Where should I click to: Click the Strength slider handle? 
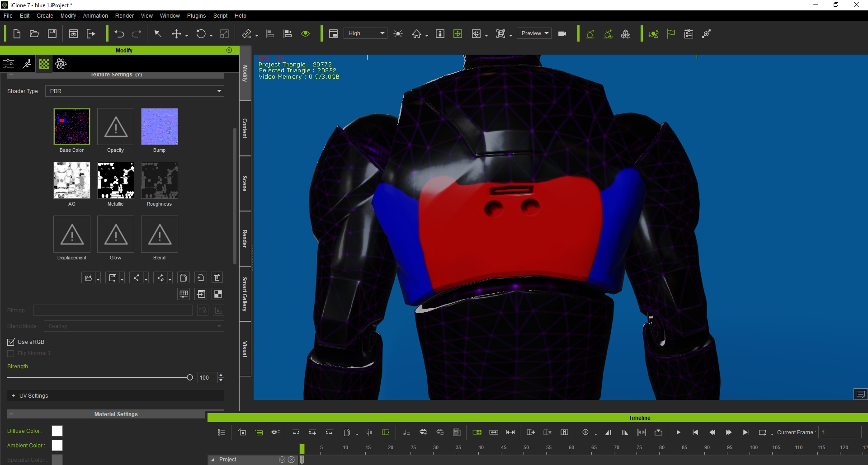(x=190, y=377)
